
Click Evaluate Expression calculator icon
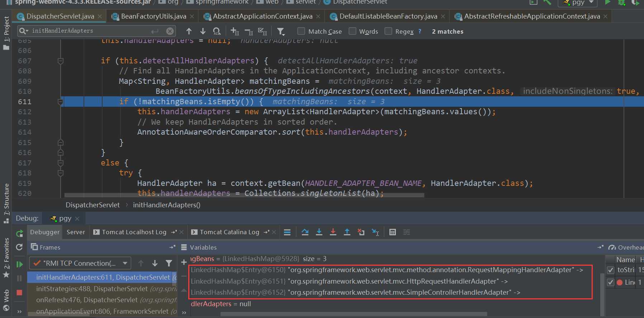coord(393,232)
